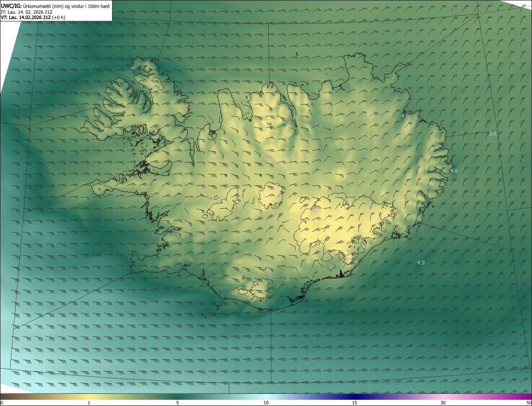This screenshot has width=532, height=406.
Task: Click the colour scale tick label 10
Action: [x=266, y=403]
